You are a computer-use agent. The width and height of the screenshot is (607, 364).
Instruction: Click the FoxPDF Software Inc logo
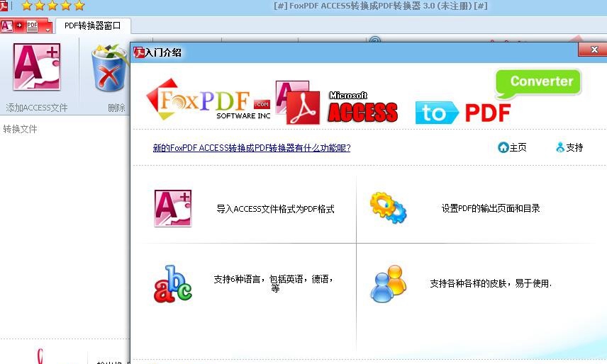click(208, 100)
